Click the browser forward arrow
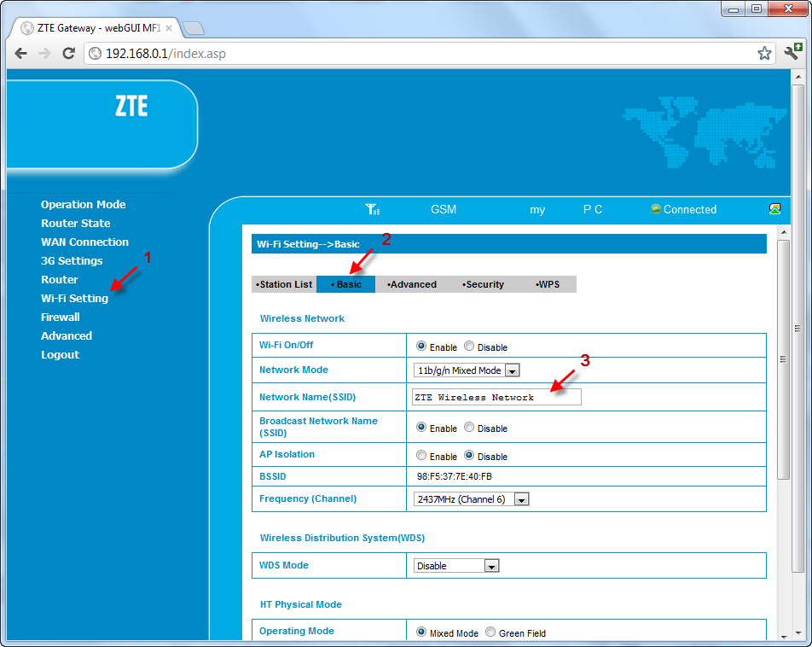The image size is (812, 647). click(x=44, y=54)
